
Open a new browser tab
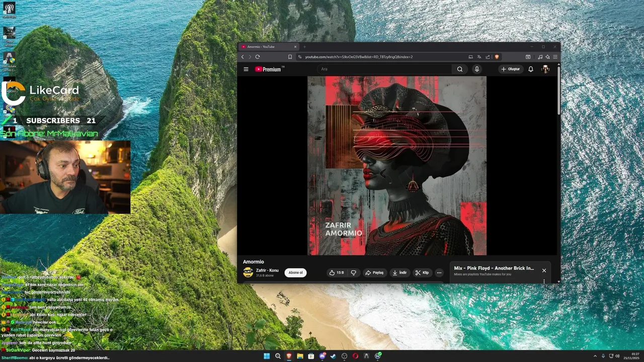coord(304,47)
